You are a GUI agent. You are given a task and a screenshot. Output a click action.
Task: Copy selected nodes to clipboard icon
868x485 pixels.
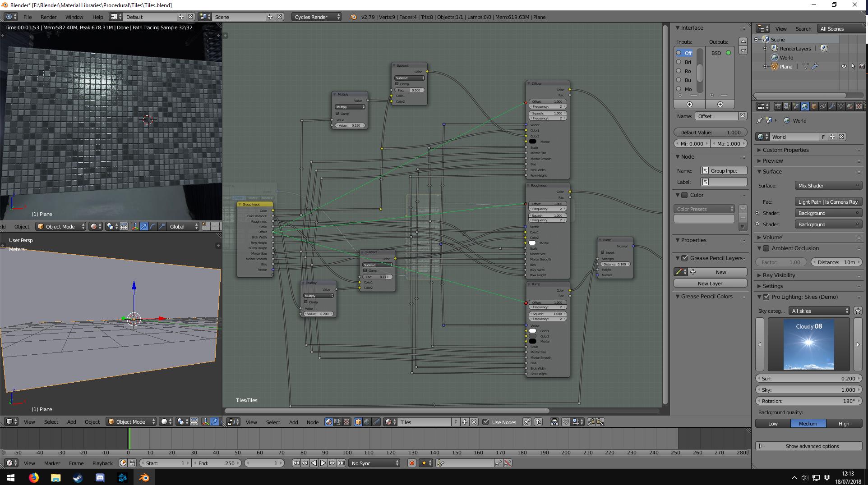pyautogui.click(x=591, y=422)
